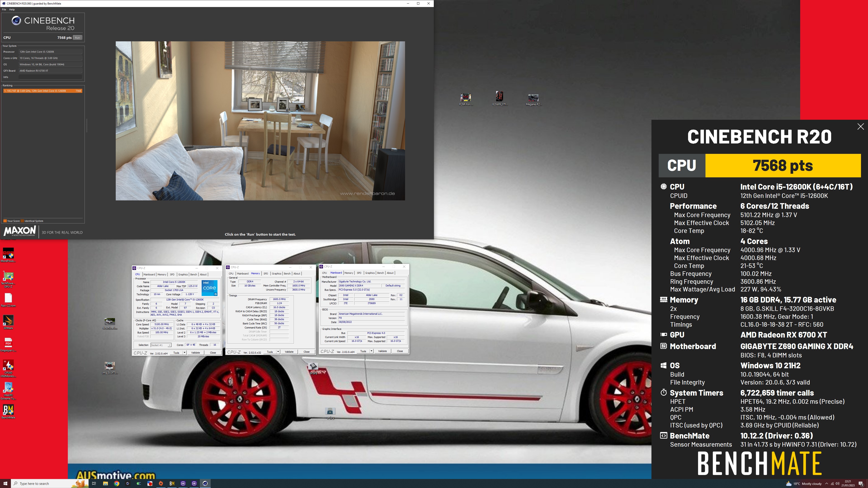Click the Z690 GAMING X DDR4 model field
This screenshot has width=868, height=488.
coord(359,286)
